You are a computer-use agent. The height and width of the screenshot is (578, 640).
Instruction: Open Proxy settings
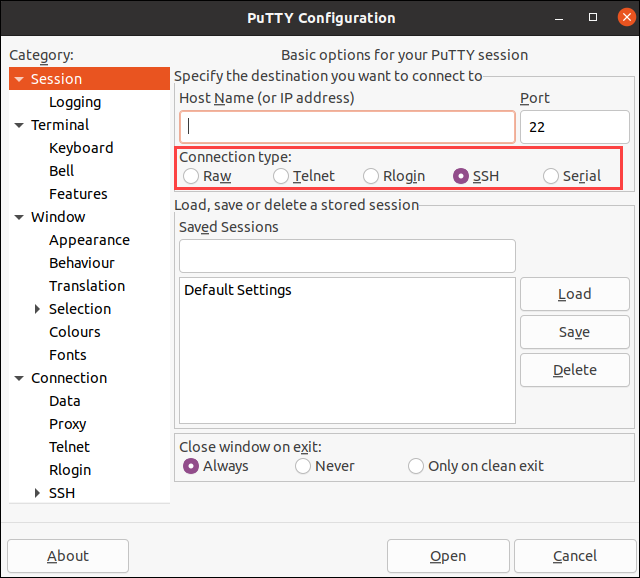pyautogui.click(x=68, y=424)
